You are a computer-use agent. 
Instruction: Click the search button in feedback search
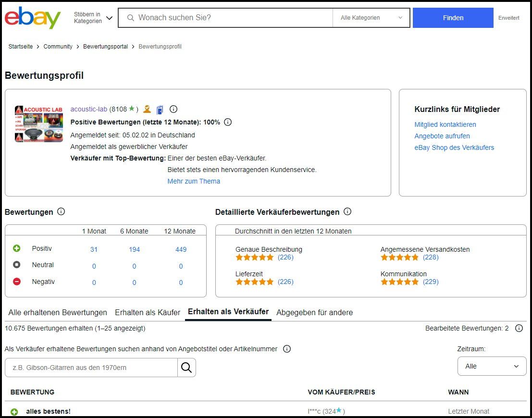pyautogui.click(x=186, y=368)
